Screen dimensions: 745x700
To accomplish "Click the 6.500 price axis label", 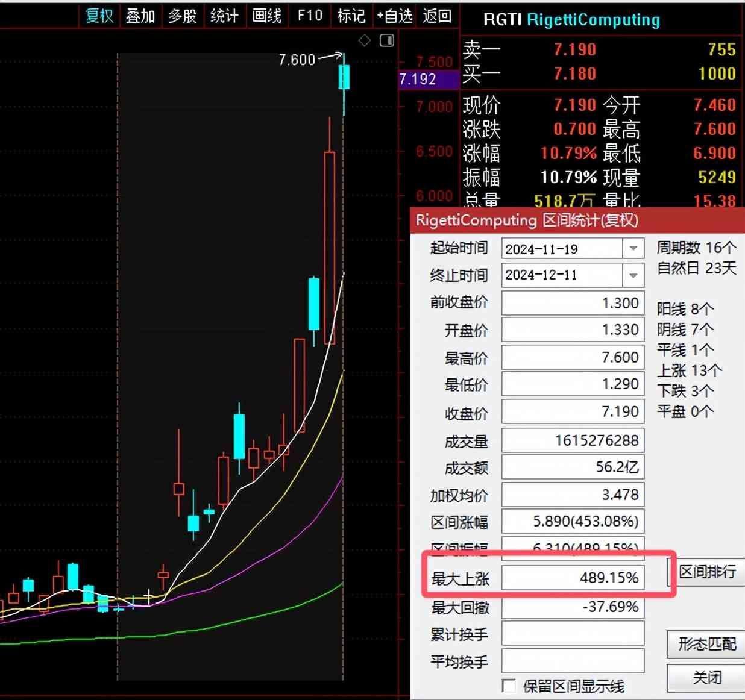I will 434,151.
